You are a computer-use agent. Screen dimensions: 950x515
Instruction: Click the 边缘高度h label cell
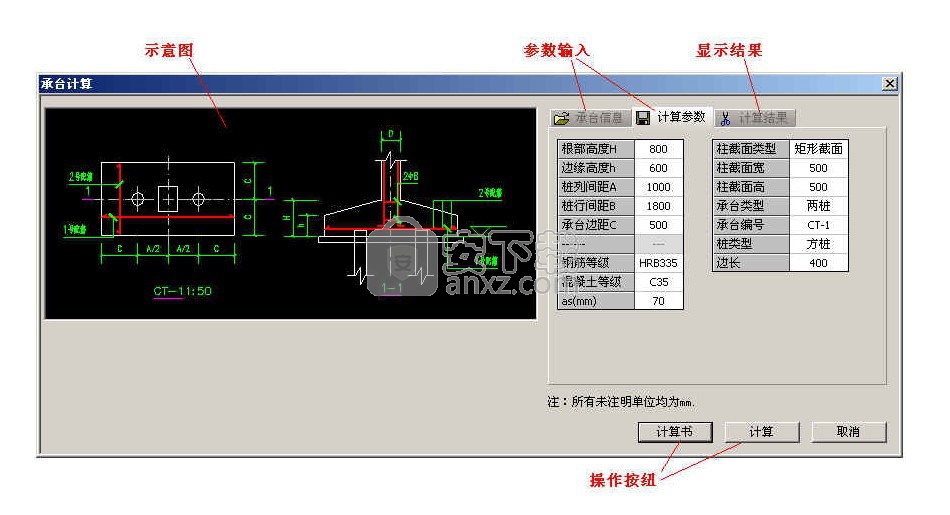tap(596, 168)
